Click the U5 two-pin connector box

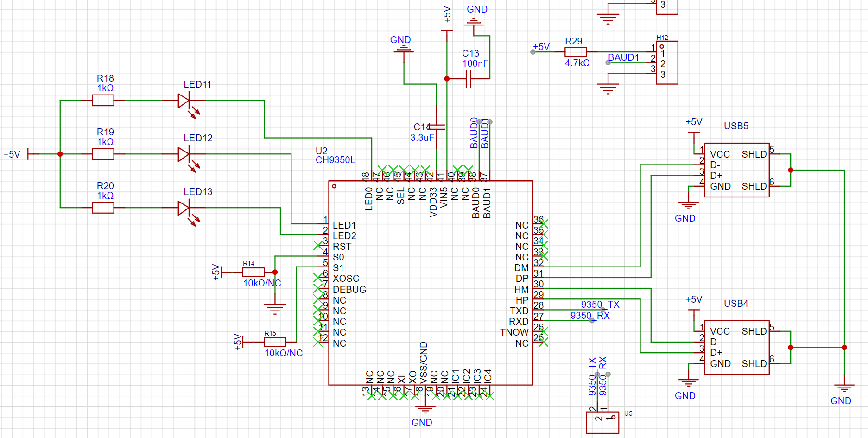pyautogui.click(x=602, y=422)
